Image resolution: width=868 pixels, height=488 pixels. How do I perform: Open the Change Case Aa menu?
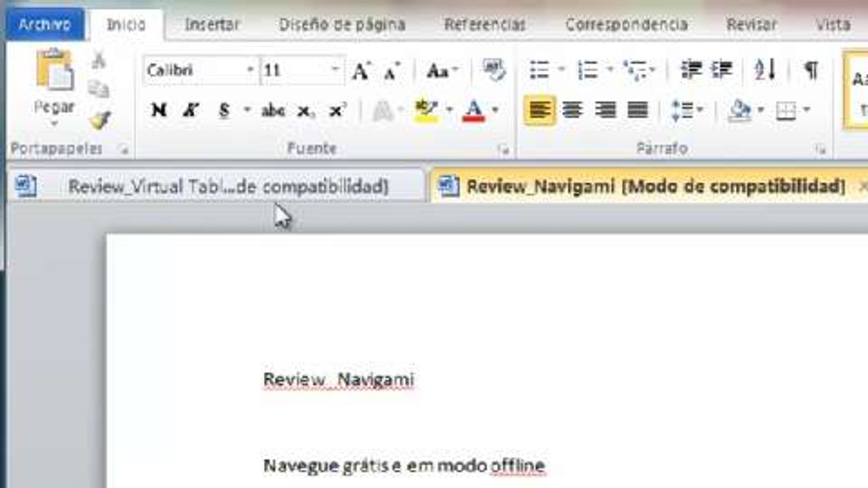(x=443, y=70)
